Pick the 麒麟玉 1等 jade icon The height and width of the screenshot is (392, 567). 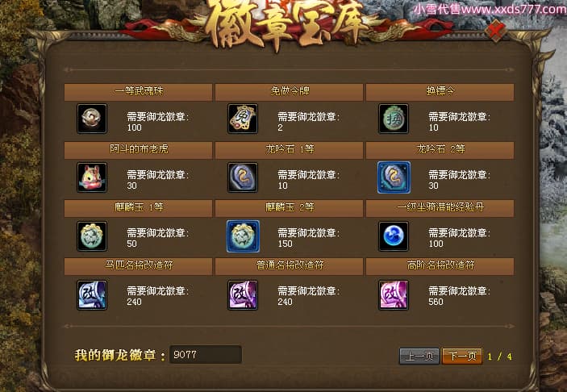92,236
